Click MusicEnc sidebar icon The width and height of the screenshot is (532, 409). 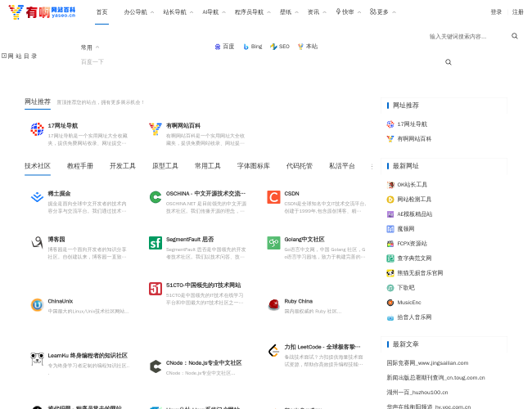click(x=390, y=303)
